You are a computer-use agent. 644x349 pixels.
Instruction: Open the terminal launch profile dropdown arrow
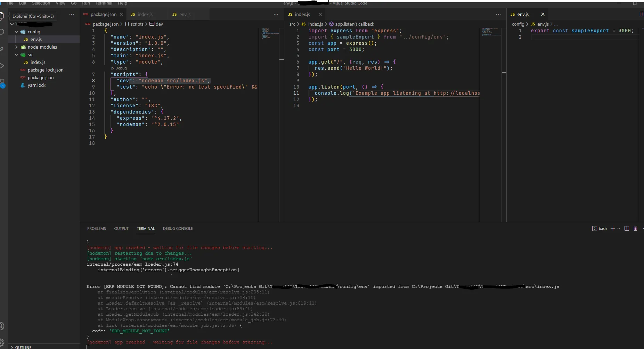pyautogui.click(x=619, y=228)
